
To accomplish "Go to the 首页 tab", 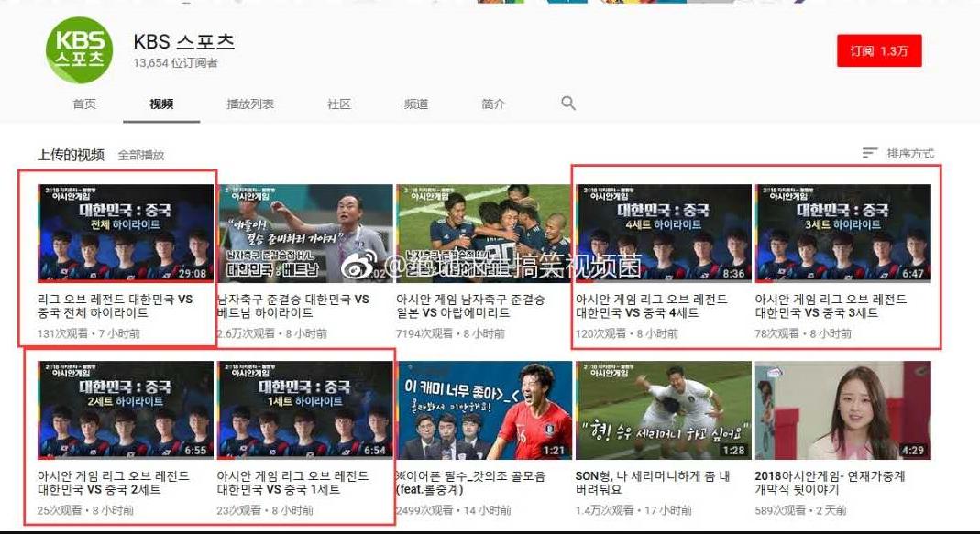I will [x=83, y=104].
